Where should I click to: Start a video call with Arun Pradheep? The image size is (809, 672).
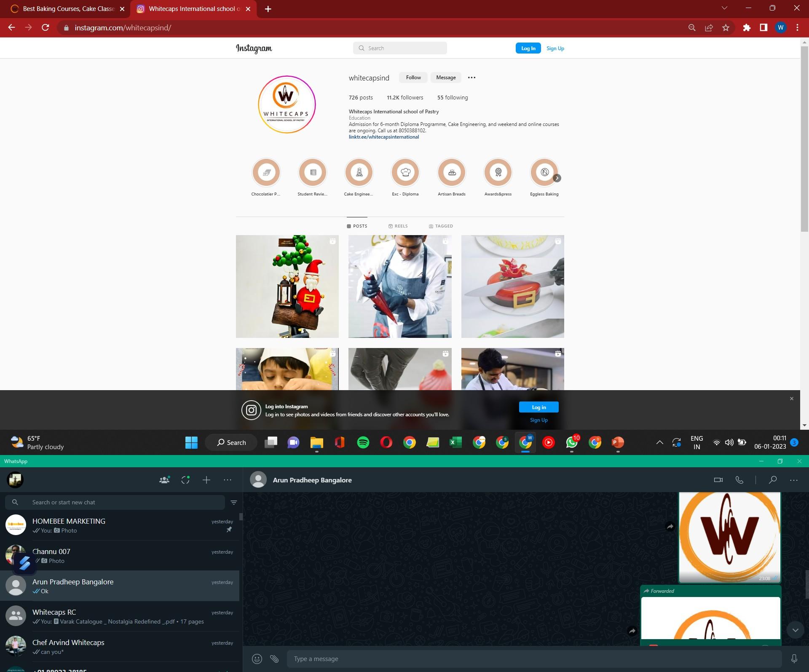click(718, 480)
